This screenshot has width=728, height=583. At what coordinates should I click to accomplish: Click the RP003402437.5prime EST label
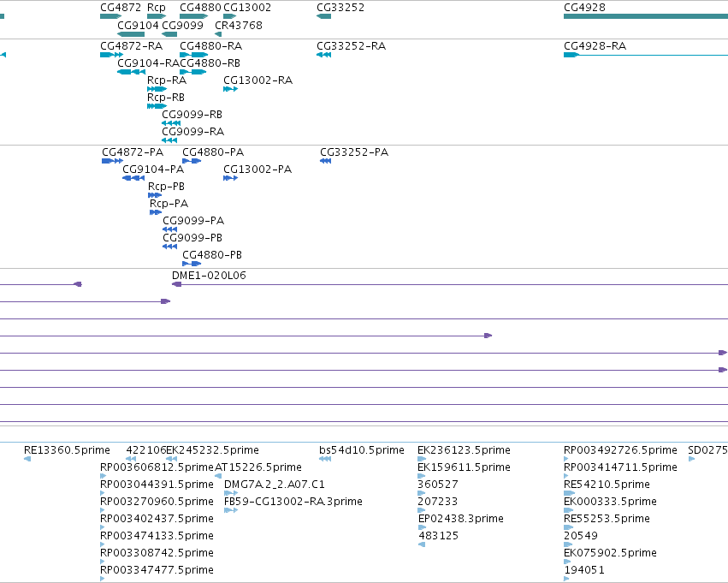[x=157, y=519]
